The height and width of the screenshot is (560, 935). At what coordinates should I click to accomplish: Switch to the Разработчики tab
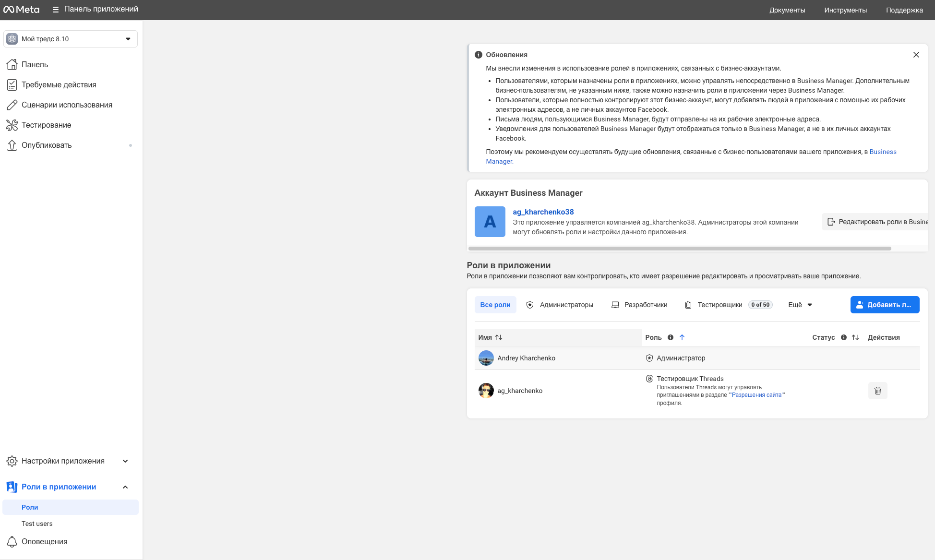click(x=639, y=305)
